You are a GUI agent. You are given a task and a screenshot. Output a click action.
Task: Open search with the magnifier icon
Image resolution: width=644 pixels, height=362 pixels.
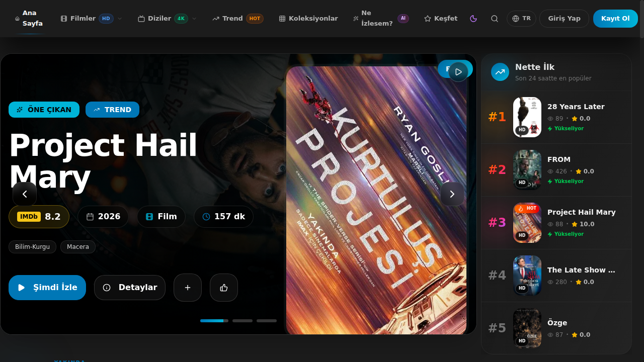coord(495,19)
